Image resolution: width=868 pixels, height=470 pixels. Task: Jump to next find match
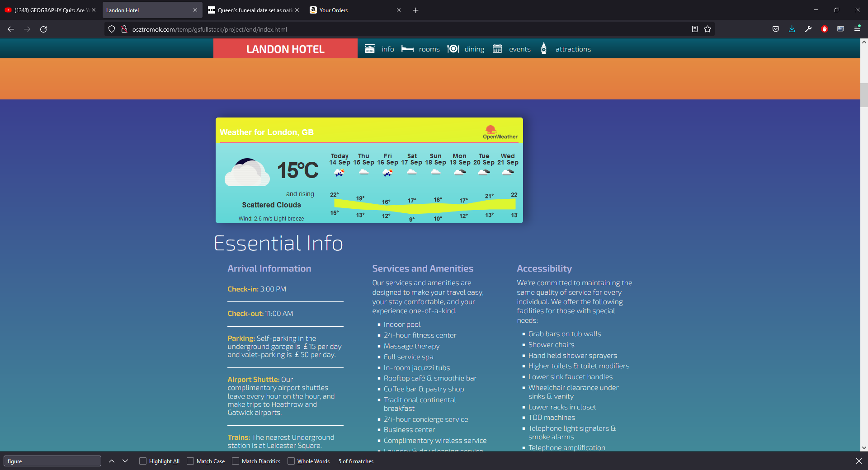[x=125, y=461]
